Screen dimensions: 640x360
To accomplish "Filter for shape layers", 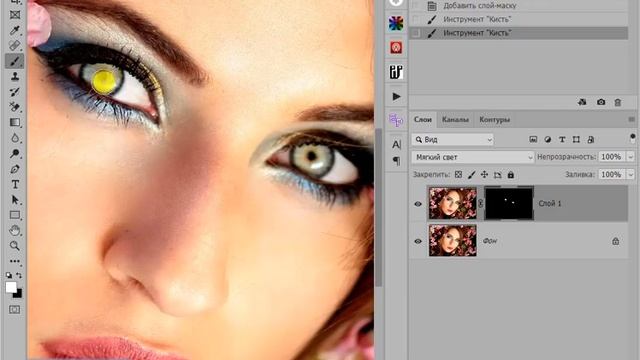I will (x=576, y=140).
